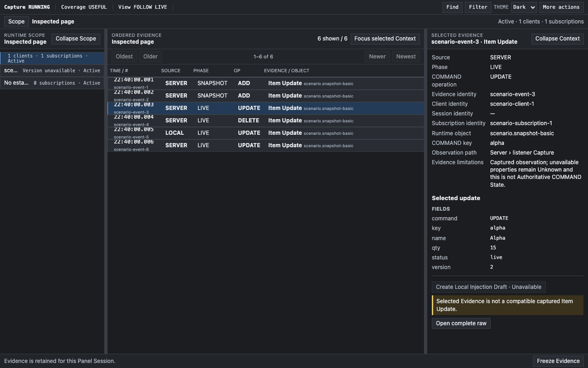Click the incompatible Item Update warning

click(x=507, y=305)
